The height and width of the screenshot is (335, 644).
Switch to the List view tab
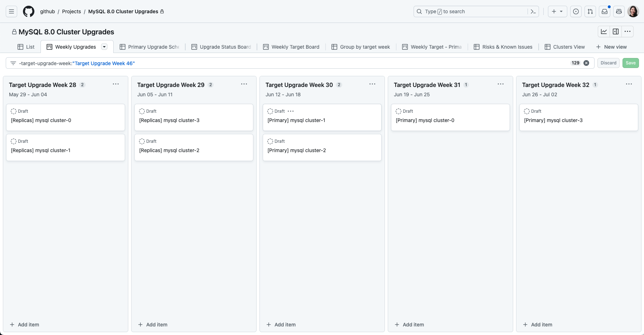[x=26, y=47]
